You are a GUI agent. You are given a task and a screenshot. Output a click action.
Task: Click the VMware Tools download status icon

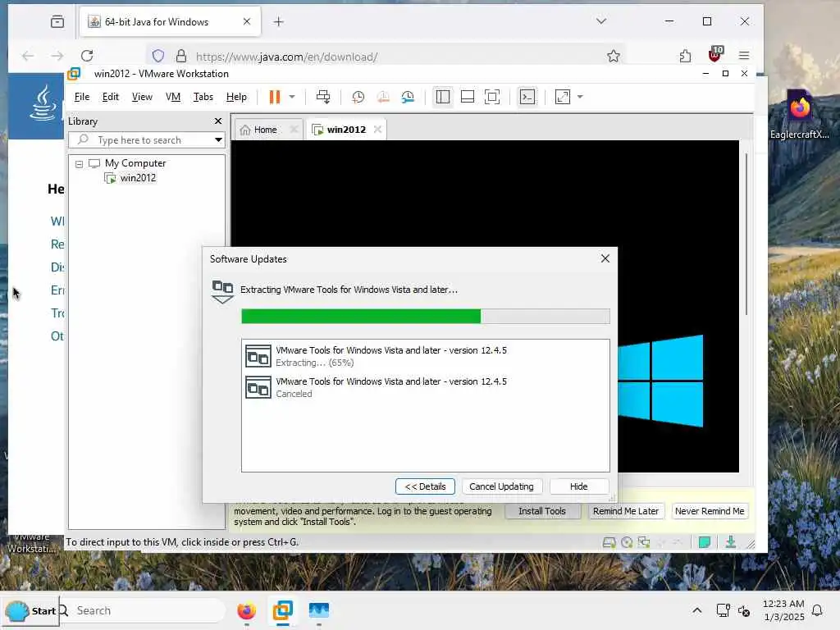[x=731, y=543]
